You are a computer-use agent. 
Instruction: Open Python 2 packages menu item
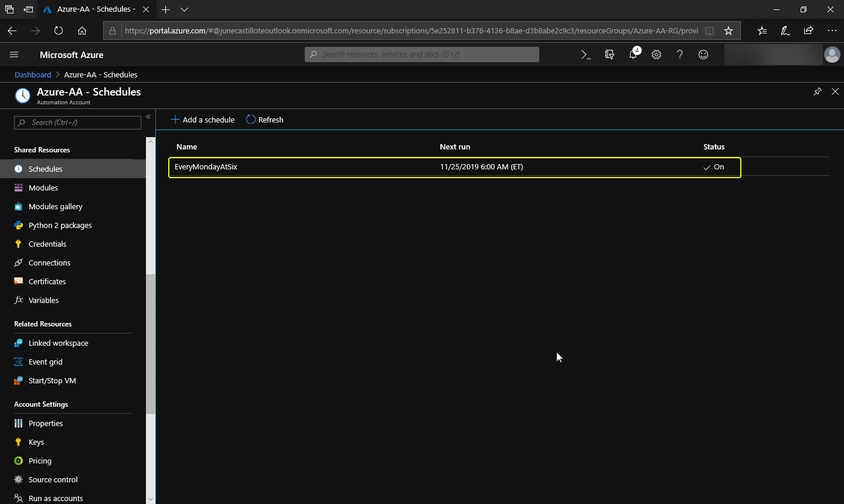tap(60, 225)
